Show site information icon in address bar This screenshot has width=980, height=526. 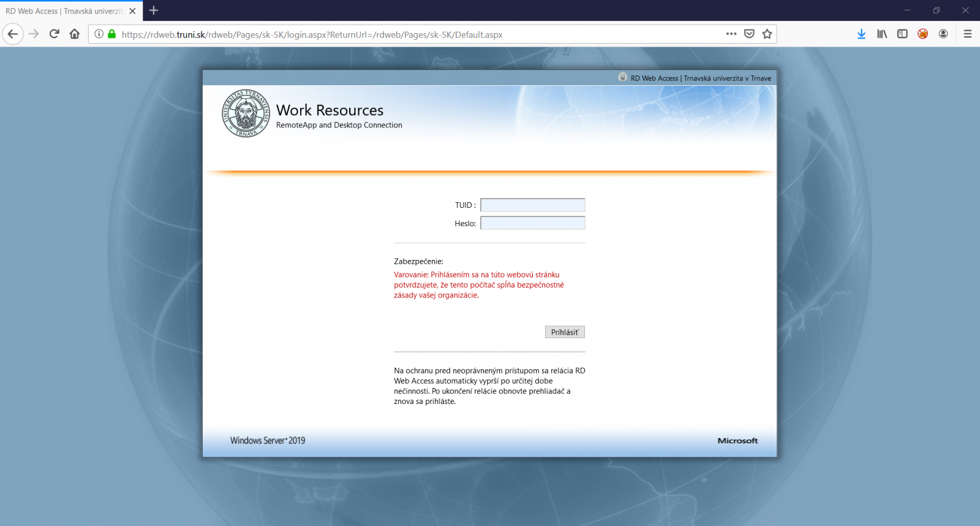click(x=99, y=34)
